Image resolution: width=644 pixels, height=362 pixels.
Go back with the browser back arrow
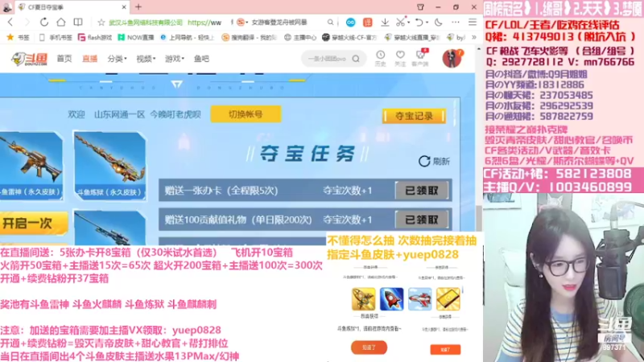10,23
